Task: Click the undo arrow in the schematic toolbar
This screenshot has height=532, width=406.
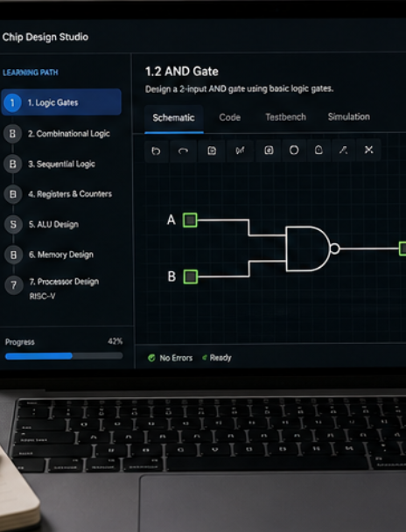Action: tap(156, 150)
